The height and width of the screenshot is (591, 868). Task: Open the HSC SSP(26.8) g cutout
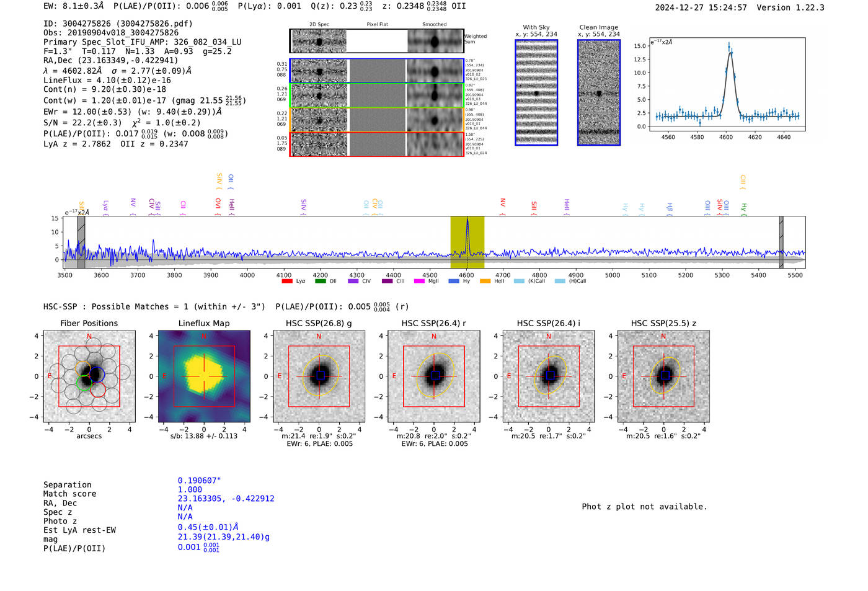[x=319, y=376]
